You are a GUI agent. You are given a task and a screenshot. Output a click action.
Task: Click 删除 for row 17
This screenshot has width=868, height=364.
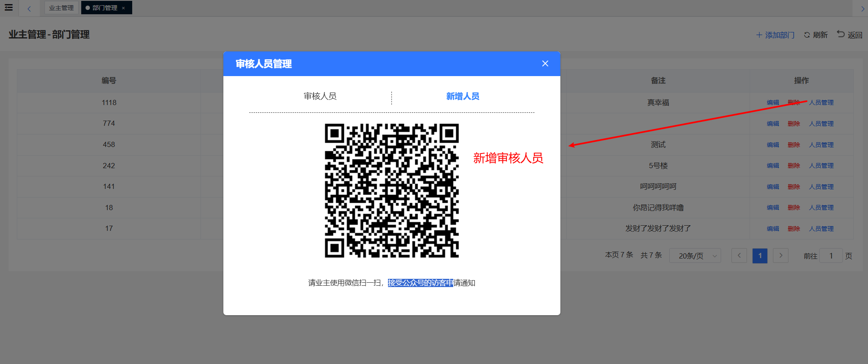click(794, 229)
